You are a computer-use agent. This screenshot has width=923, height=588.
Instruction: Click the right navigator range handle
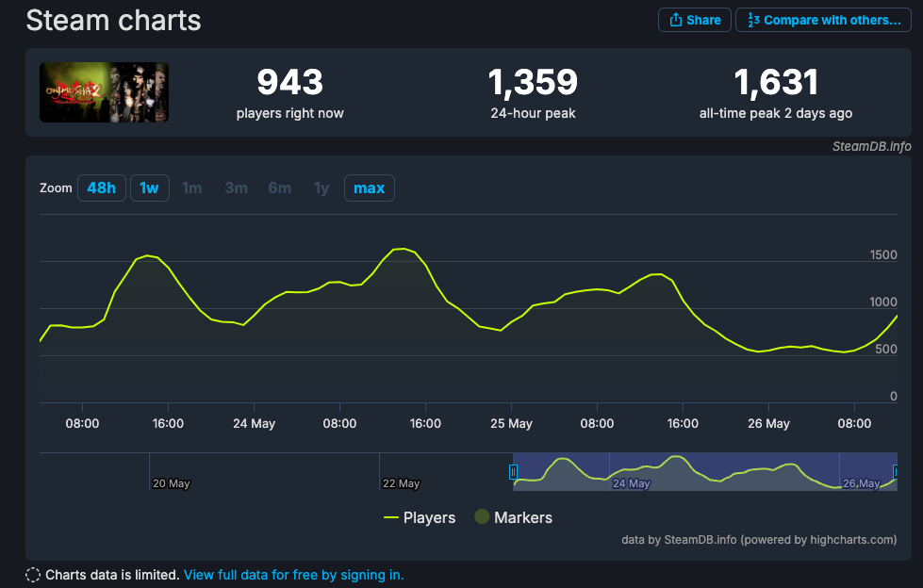(896, 471)
